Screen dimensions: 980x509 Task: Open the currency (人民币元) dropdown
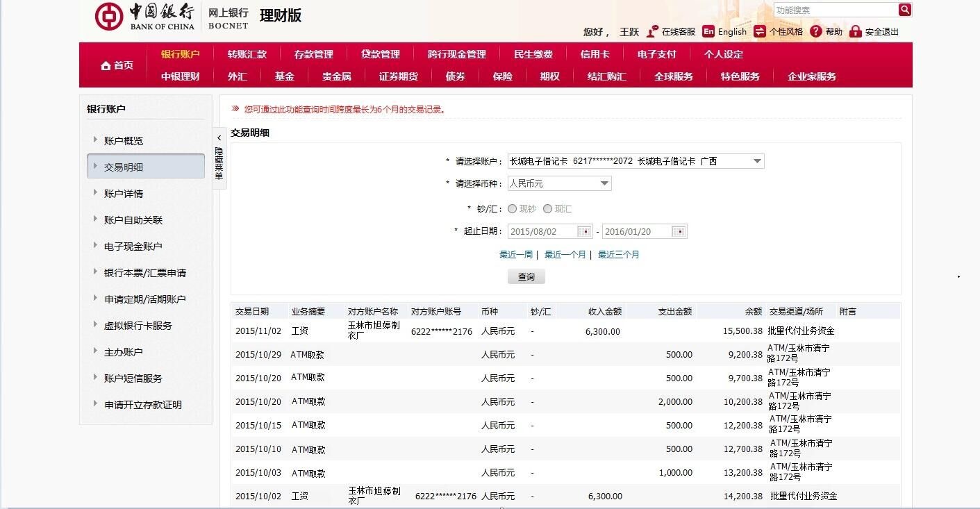tap(604, 183)
